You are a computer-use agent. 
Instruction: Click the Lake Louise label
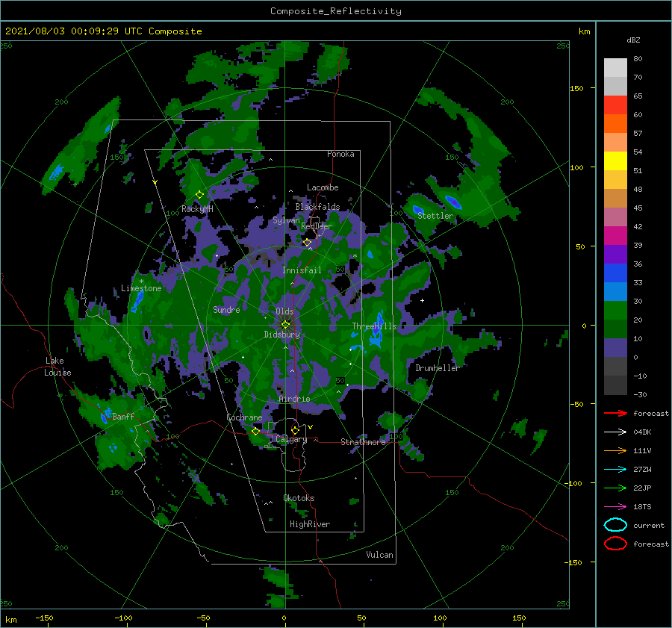(57, 367)
